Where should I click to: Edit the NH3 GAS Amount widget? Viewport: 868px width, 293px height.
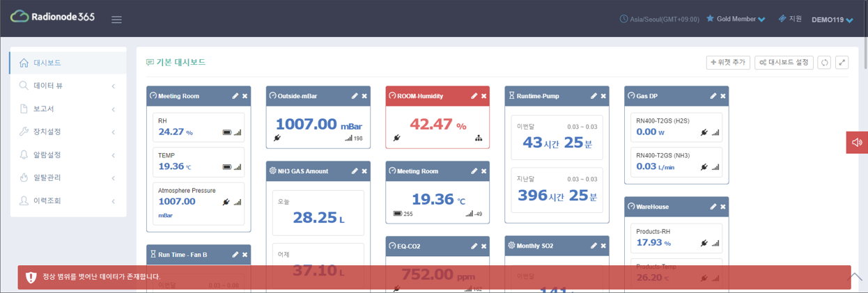click(355, 171)
